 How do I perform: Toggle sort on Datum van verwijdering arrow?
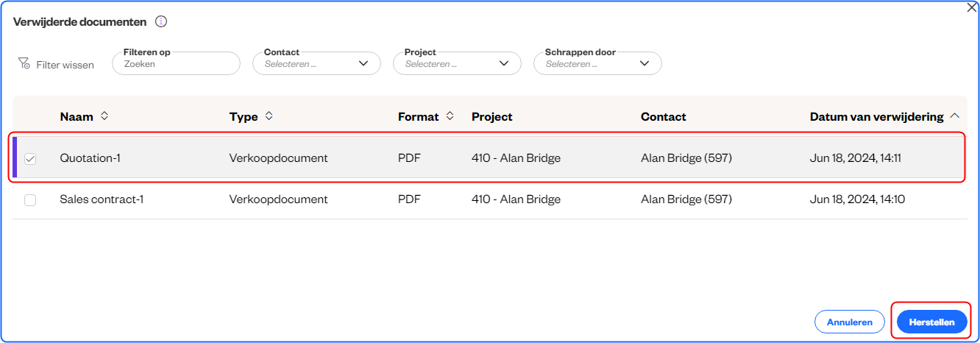click(x=955, y=116)
